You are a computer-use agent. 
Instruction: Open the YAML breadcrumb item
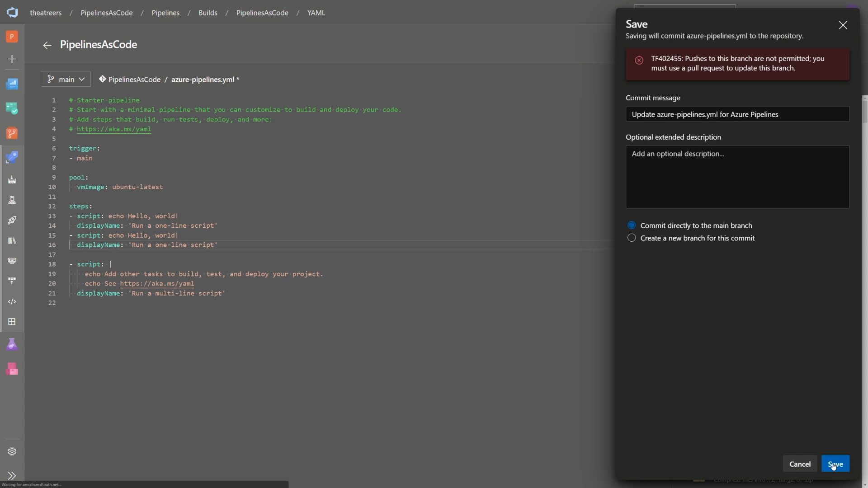(316, 13)
